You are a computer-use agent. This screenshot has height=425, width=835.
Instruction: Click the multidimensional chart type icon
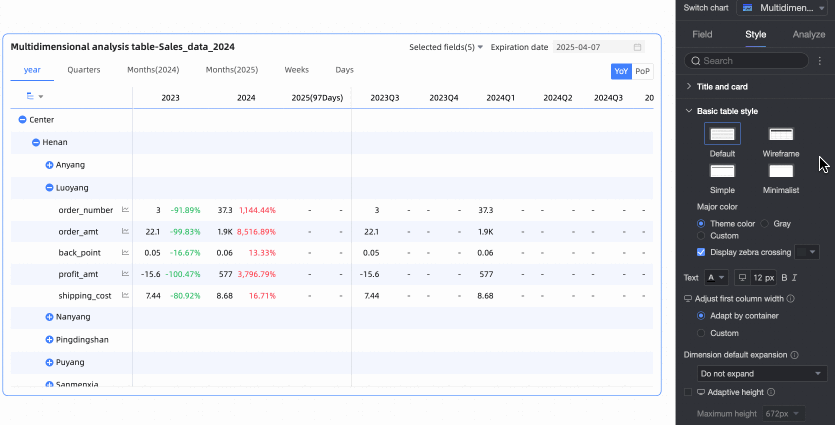coord(748,8)
